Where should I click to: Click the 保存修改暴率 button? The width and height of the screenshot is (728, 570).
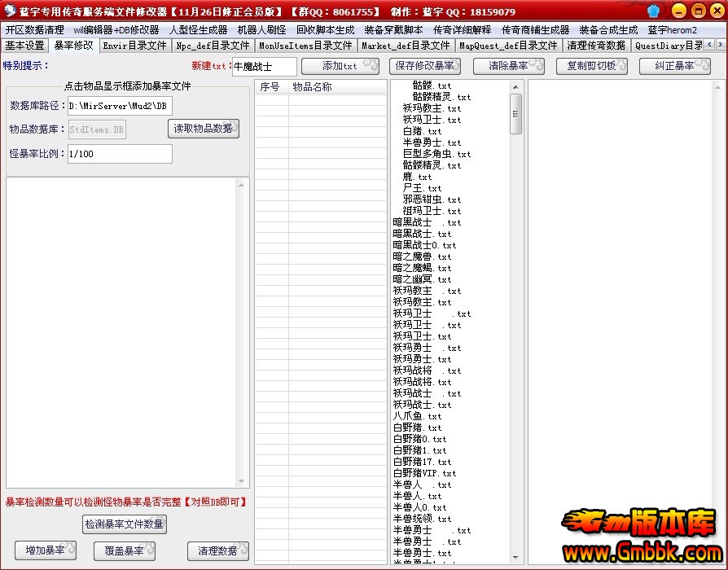pyautogui.click(x=425, y=66)
